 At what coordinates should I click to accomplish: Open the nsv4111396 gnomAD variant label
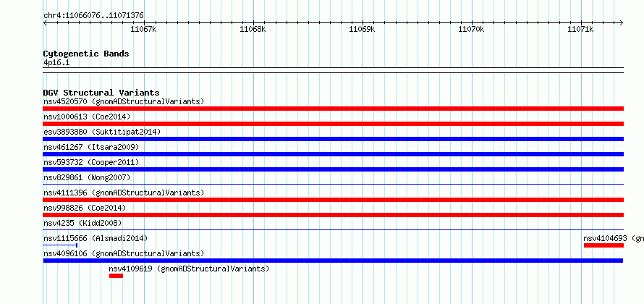coord(124,193)
